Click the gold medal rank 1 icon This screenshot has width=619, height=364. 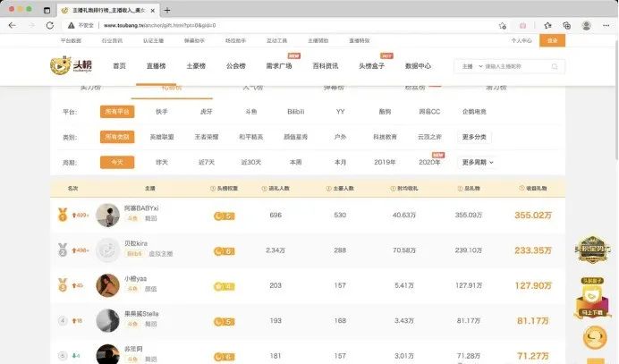63,215
